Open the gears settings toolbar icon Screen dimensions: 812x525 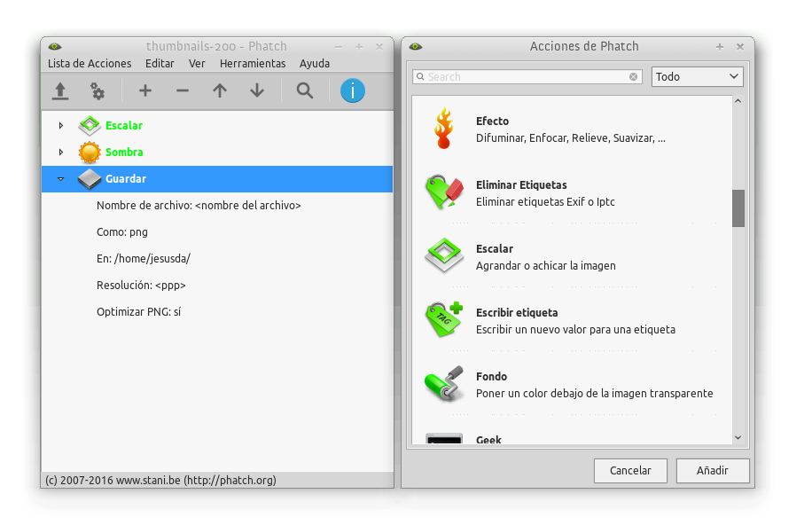coord(98,91)
